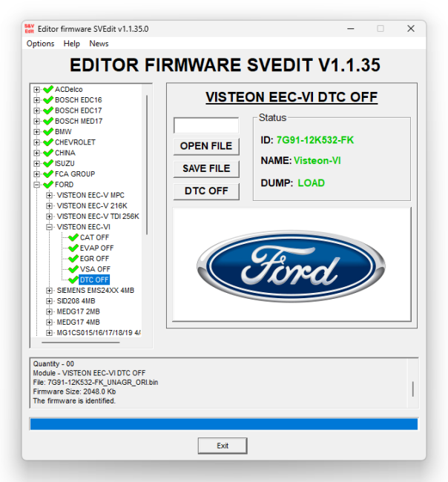Expand the FCA GROUP tree node
Image resolution: width=448 pixels, height=482 pixels.
pos(36,174)
